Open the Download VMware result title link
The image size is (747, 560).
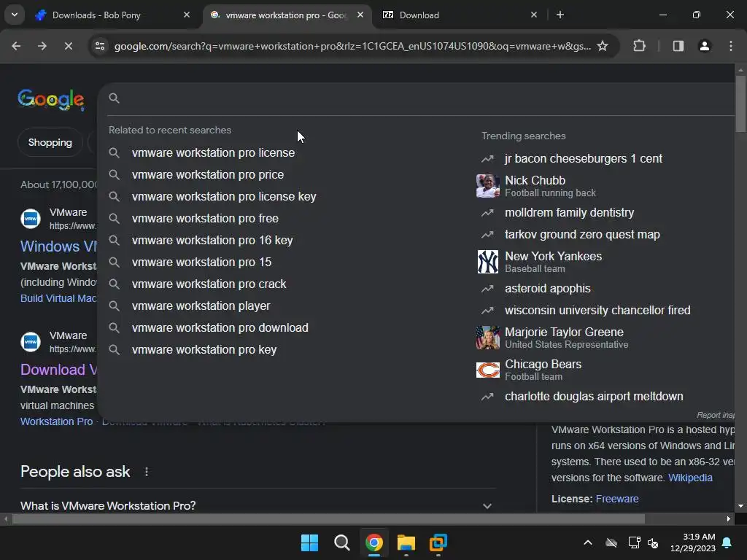coord(58,370)
